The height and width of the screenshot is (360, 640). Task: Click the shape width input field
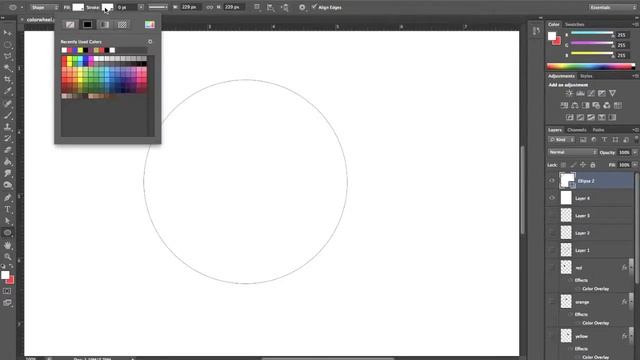[190, 7]
